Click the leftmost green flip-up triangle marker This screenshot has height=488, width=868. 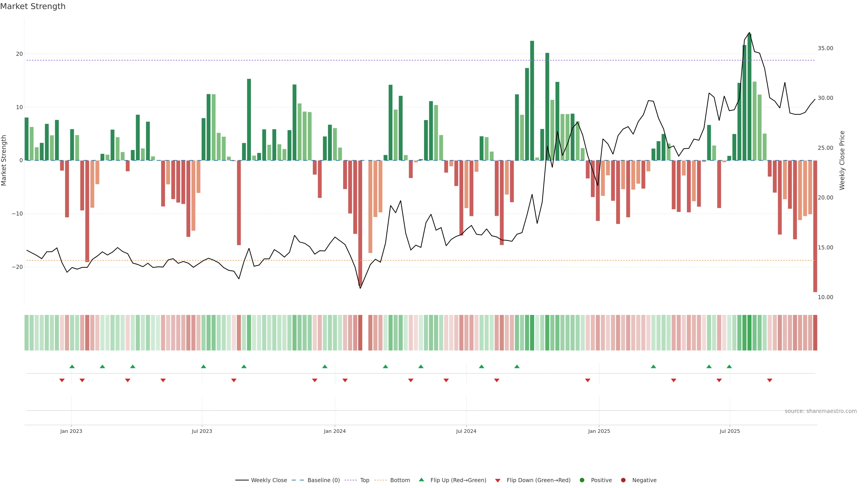[x=72, y=366]
